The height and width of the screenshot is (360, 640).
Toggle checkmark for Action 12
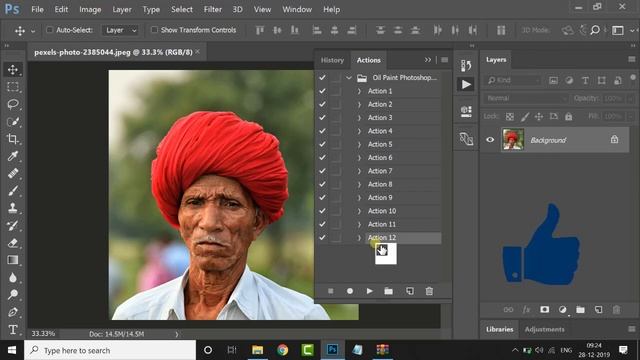click(x=322, y=238)
